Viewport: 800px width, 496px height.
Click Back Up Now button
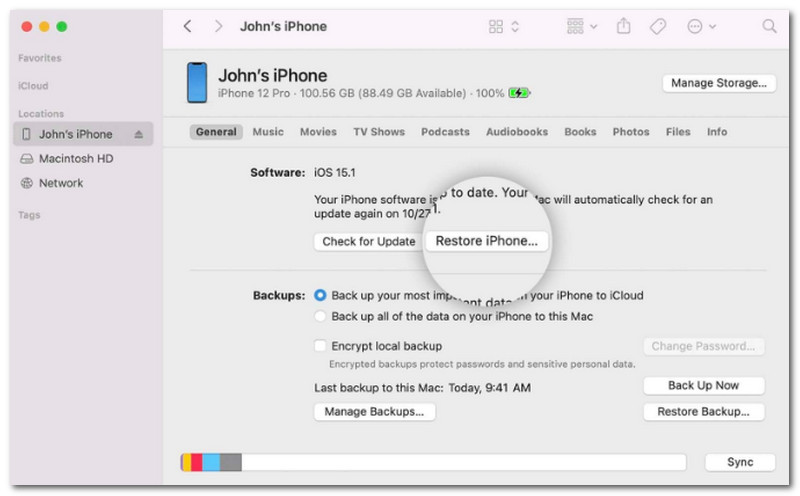point(704,385)
